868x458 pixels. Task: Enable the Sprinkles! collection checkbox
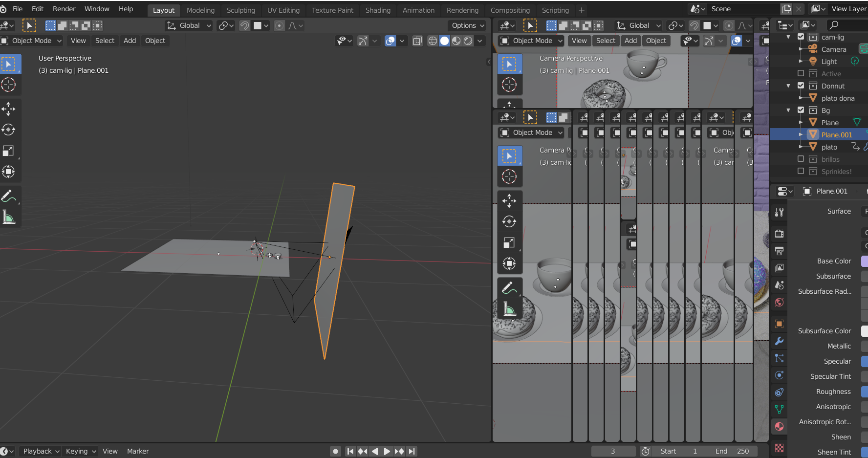pos(801,171)
